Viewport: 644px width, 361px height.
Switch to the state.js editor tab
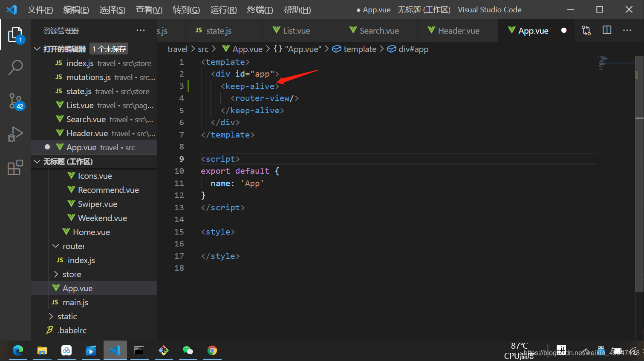224,30
